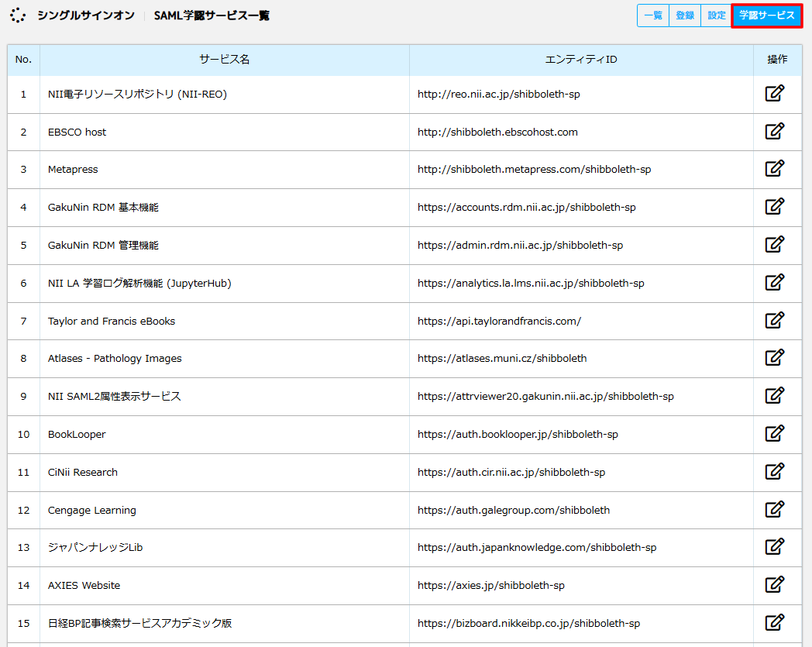Click edit icon for GakuNin RDM 基本機能
The image size is (812, 647).
[x=775, y=206]
